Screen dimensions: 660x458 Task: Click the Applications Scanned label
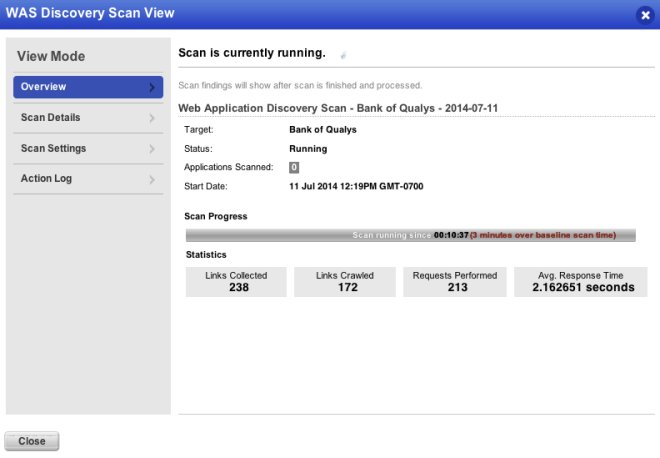(229, 167)
